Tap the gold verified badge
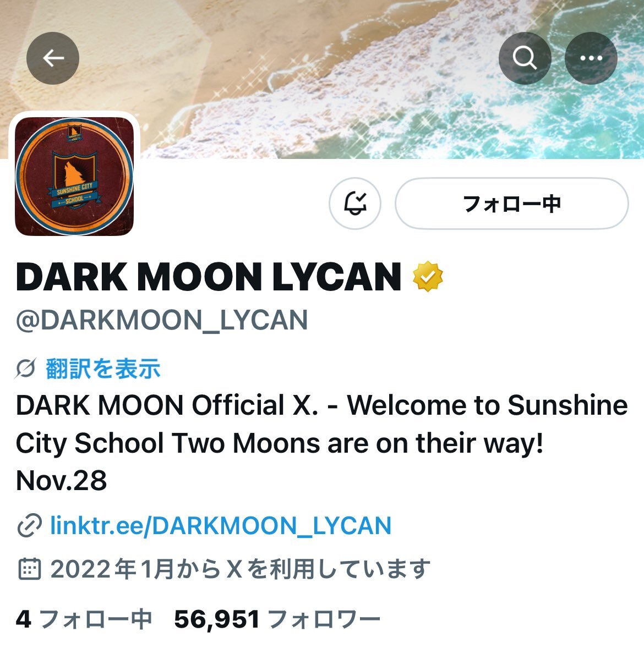This screenshot has height=654, width=644. pyautogui.click(x=427, y=277)
